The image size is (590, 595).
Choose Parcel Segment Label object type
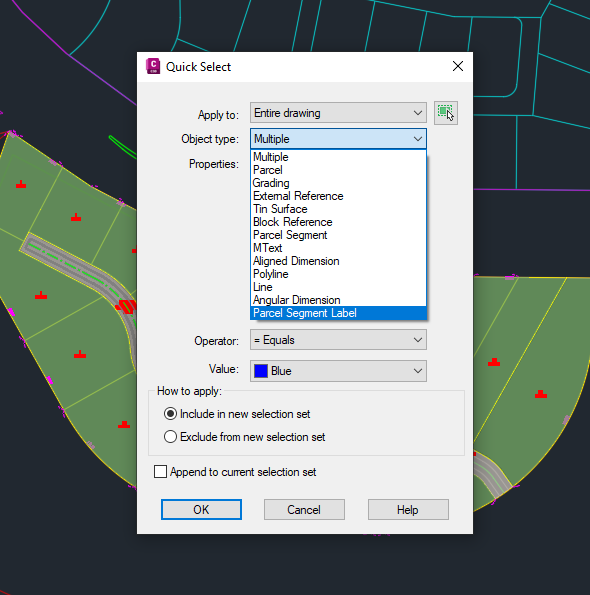[x=338, y=313]
